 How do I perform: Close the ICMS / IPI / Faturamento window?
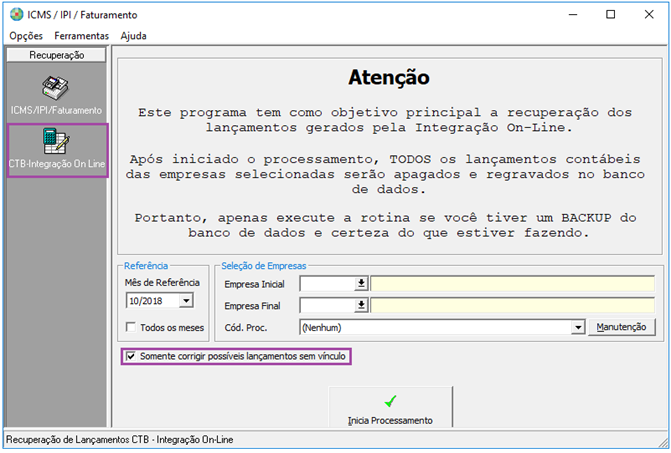tap(649, 15)
